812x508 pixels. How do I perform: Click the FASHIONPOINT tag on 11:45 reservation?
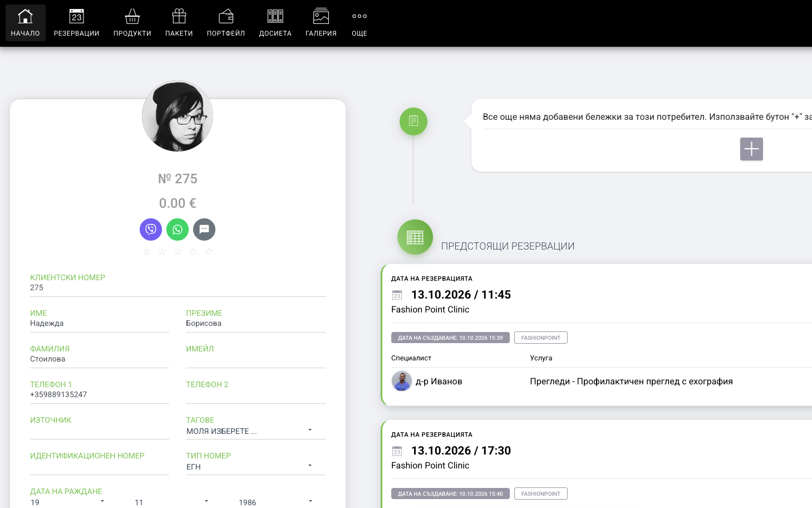(x=541, y=338)
